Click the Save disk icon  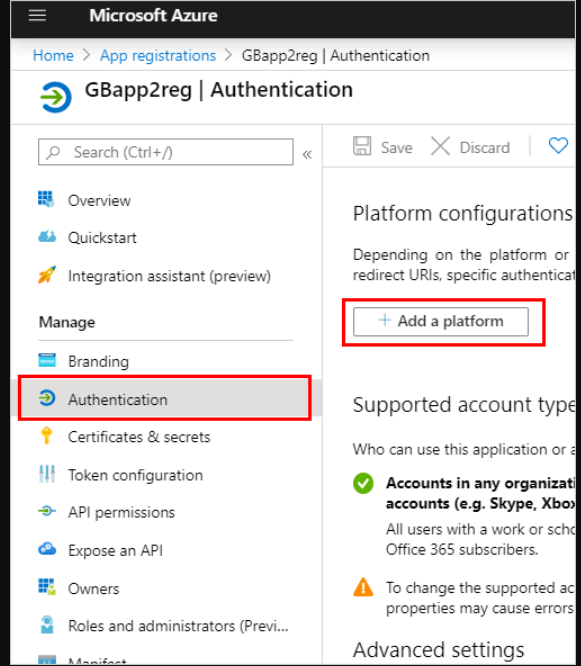click(x=362, y=146)
